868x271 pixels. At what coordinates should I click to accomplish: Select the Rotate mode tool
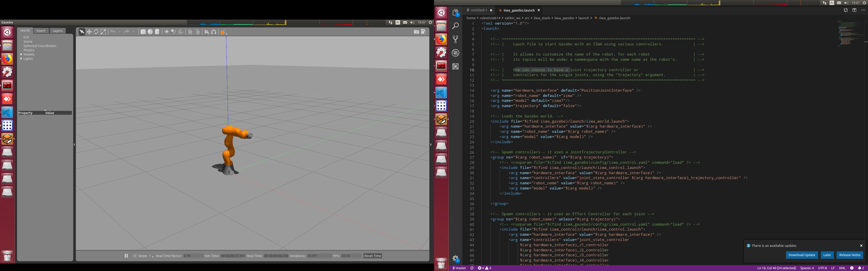click(x=96, y=32)
